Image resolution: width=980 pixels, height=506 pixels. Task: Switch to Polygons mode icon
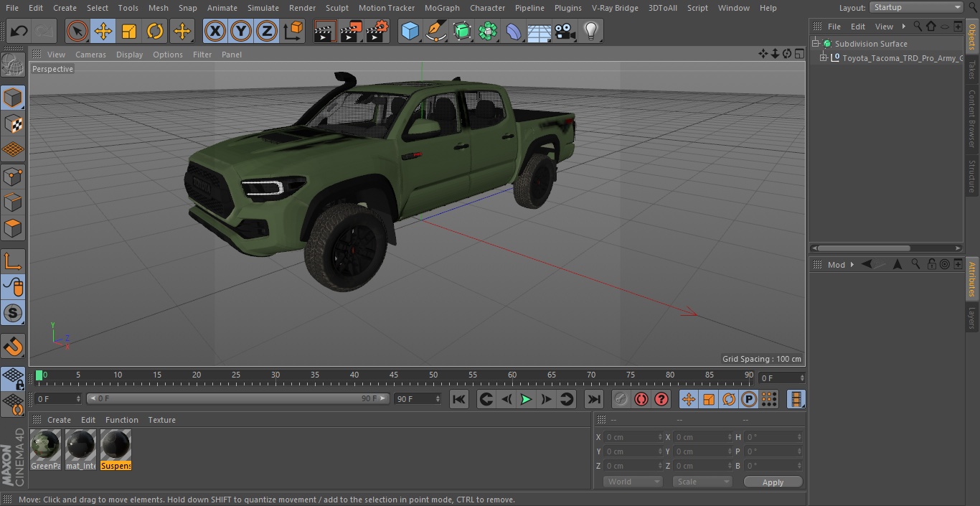tap(13, 228)
